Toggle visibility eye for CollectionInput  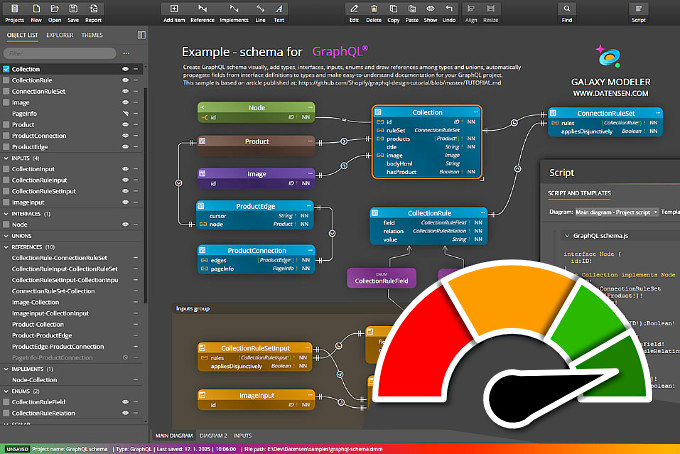pyautogui.click(x=125, y=169)
